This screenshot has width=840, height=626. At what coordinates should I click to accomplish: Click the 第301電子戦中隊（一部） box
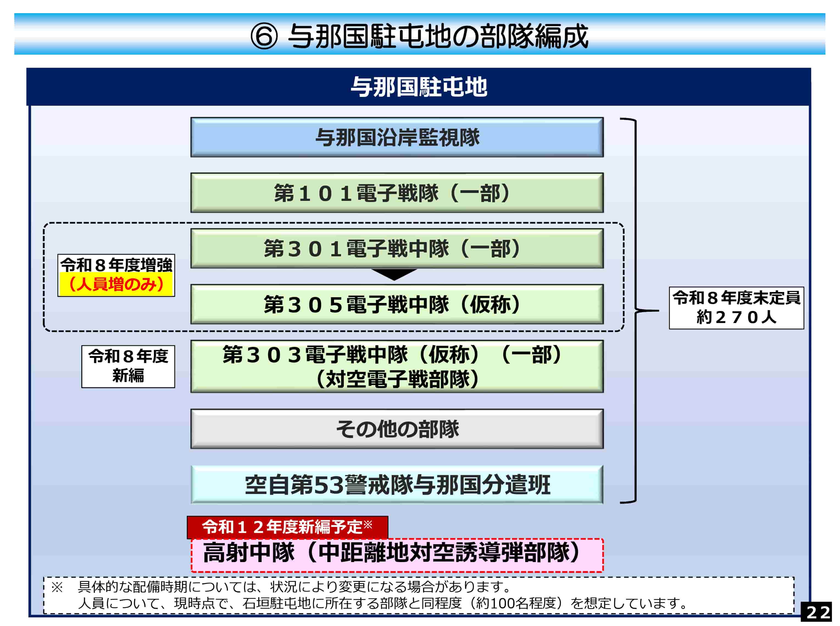pos(397,249)
